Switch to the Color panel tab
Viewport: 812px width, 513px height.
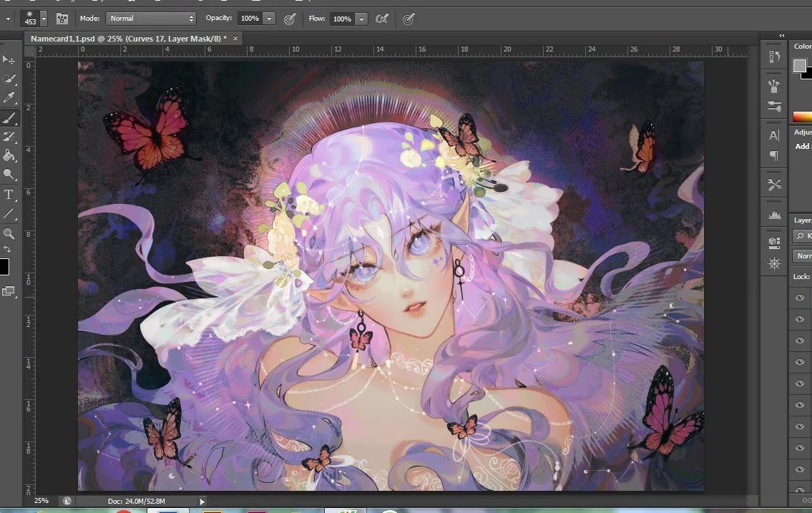tap(803, 47)
